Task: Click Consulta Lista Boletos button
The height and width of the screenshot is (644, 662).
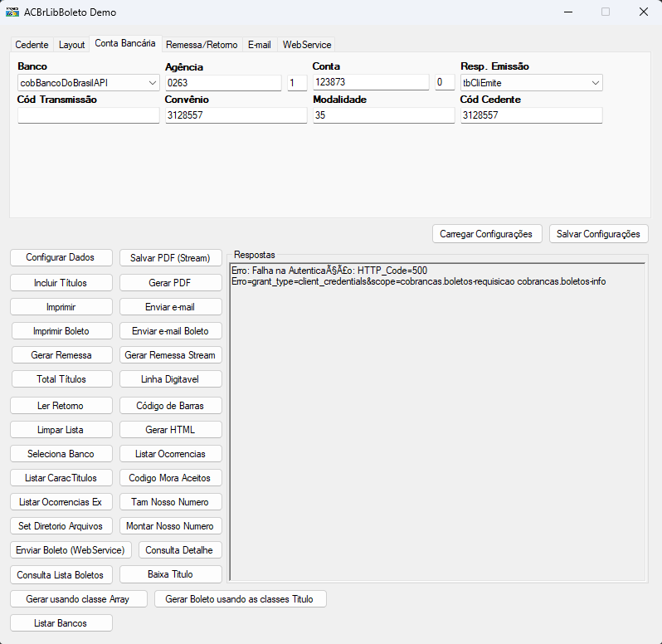Action: (x=61, y=574)
